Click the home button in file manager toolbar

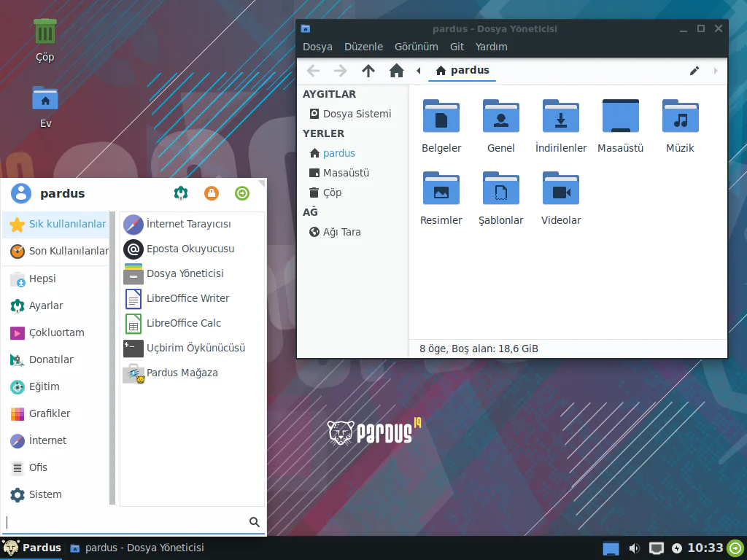[x=396, y=71]
